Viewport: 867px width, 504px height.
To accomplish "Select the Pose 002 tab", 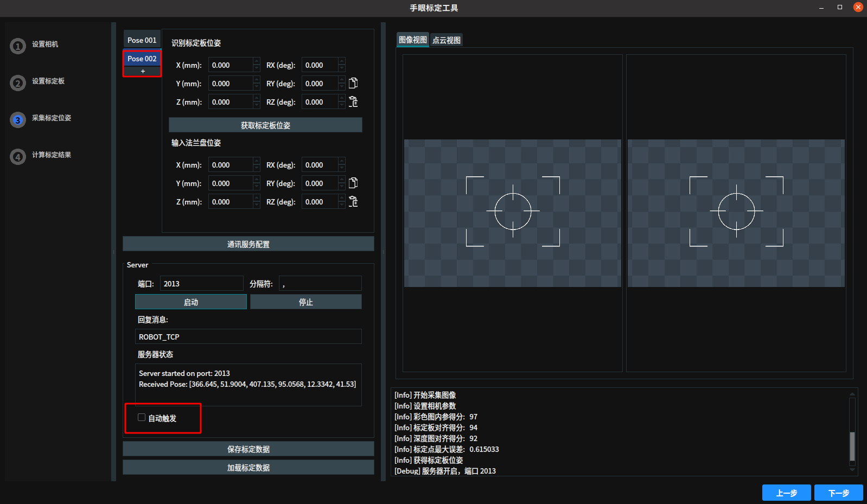I will pos(142,59).
